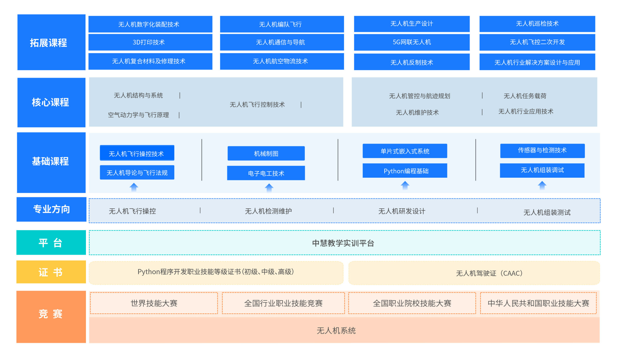Click the up arrow below 电子电工技术
Screen dimensions: 627x364
(x=269, y=188)
